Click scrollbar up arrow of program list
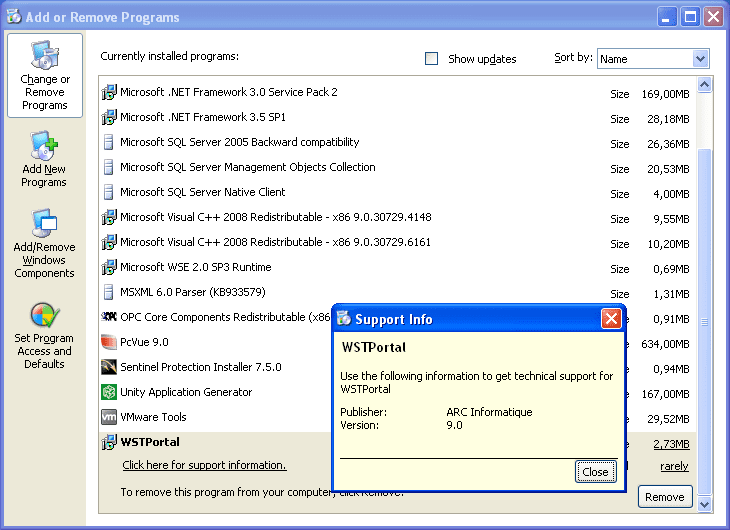This screenshot has height=530, width=730. coord(704,85)
